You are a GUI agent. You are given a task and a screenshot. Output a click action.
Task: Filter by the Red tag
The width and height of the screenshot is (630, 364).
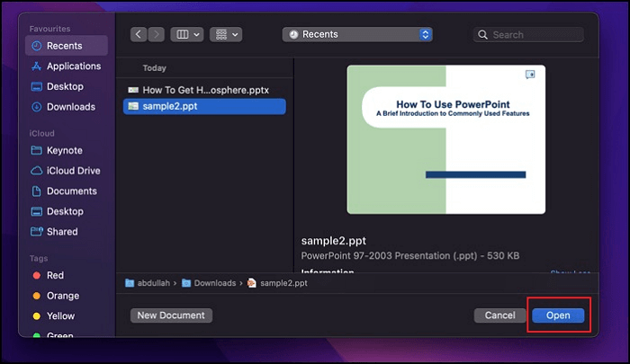click(x=67, y=275)
